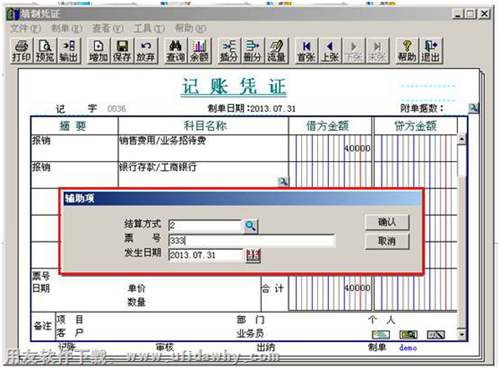
Task: Open lookup magnifier beside 结算方式 field
Action: [250, 226]
